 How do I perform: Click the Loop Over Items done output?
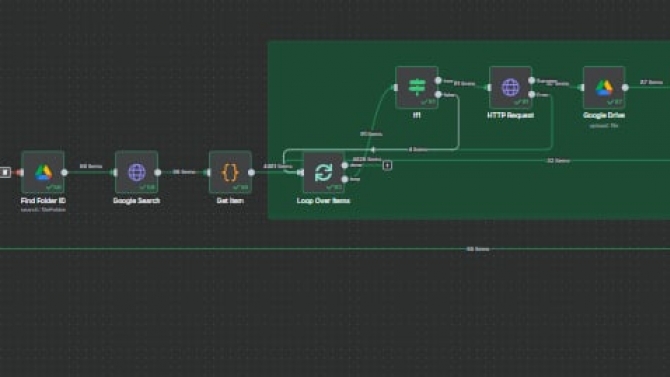point(345,165)
